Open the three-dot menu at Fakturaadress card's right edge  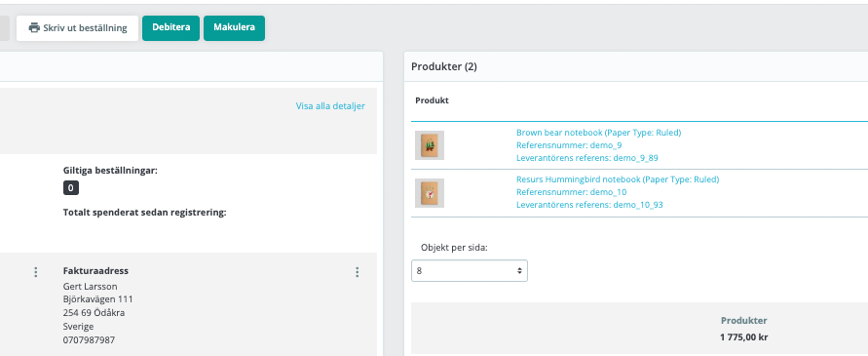(358, 272)
